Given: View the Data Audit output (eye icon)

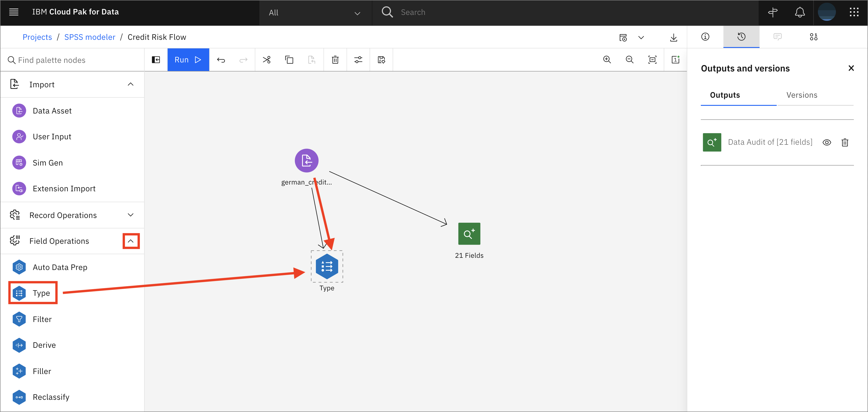Looking at the screenshot, I should pyautogui.click(x=827, y=142).
